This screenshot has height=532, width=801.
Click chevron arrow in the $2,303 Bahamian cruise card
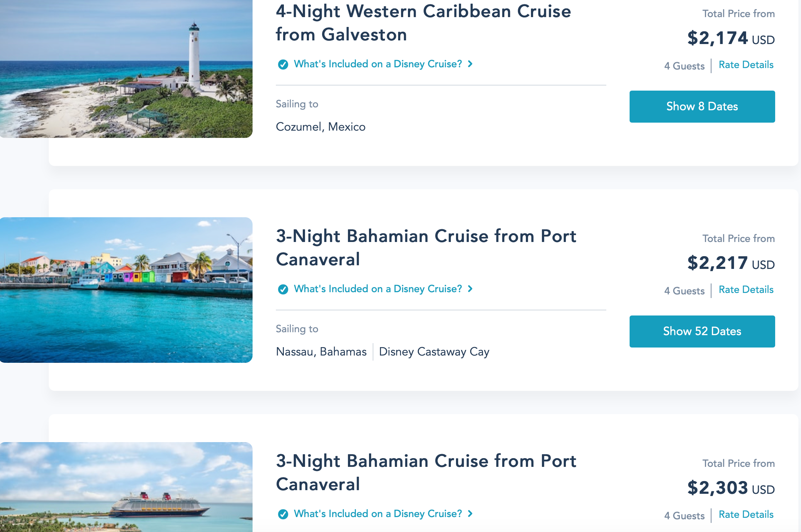pyautogui.click(x=470, y=514)
